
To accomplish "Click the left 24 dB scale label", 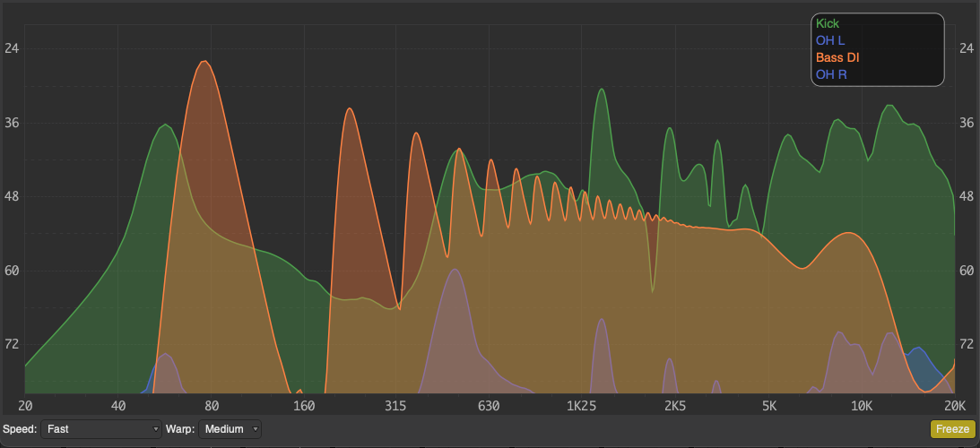I will pos(12,48).
